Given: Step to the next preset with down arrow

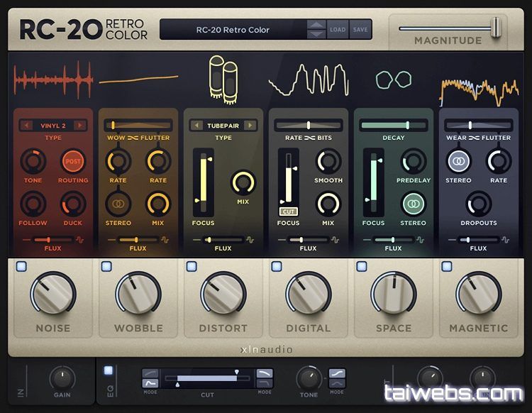Looking at the screenshot, I should pyautogui.click(x=316, y=34).
